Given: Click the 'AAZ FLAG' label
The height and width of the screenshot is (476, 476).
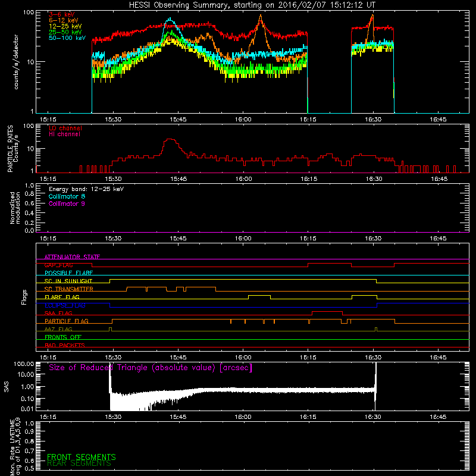Looking at the screenshot, I should coord(58,329).
